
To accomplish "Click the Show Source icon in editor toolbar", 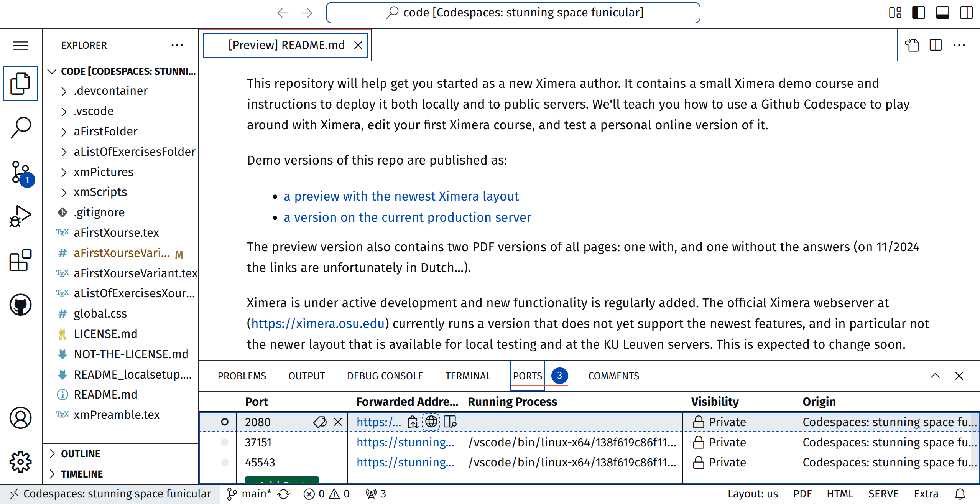I will [x=912, y=45].
